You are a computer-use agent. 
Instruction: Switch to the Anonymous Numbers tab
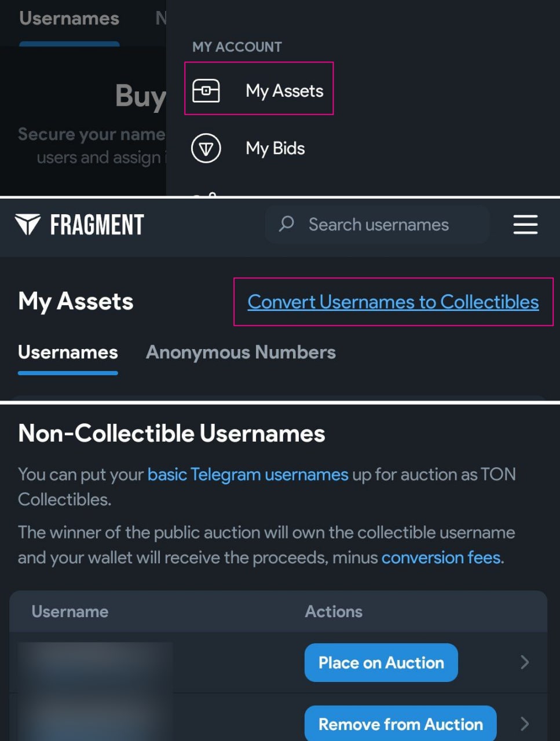240,353
